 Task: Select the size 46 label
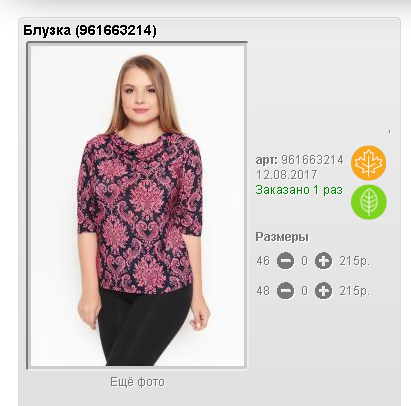pyautogui.click(x=263, y=261)
